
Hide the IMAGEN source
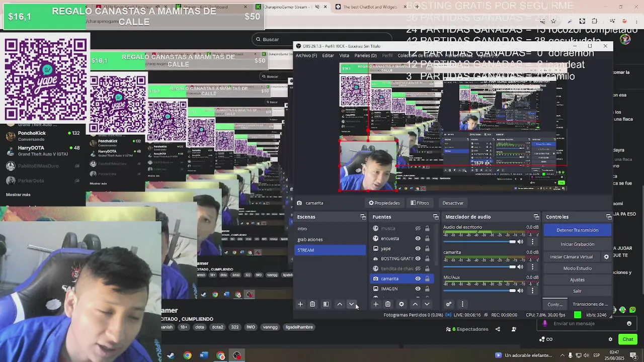(x=418, y=289)
